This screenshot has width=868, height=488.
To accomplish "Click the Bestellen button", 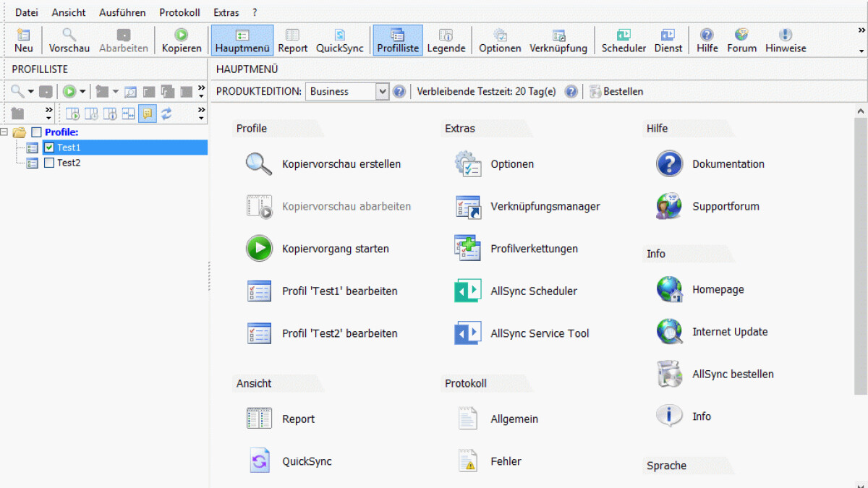I will click(x=616, y=91).
